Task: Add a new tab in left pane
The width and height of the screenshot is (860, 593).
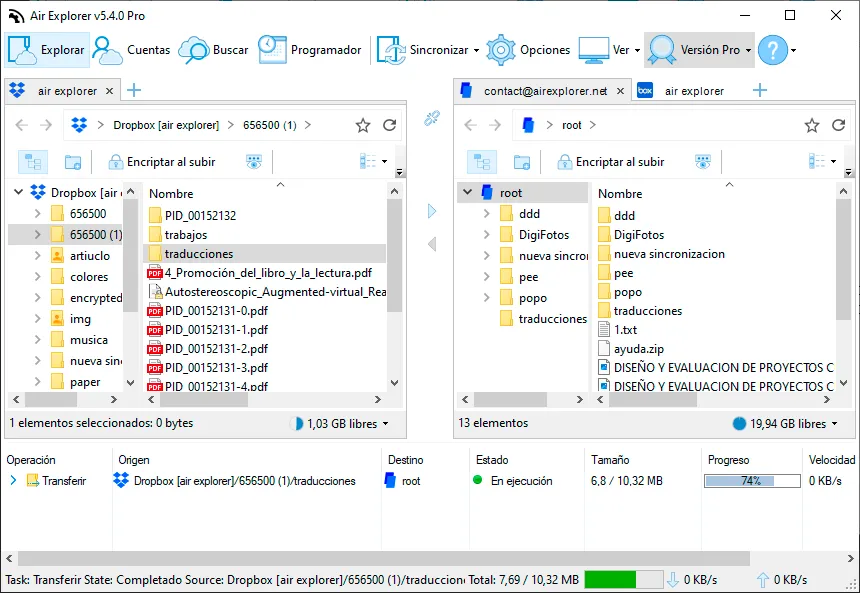Action: (x=134, y=91)
